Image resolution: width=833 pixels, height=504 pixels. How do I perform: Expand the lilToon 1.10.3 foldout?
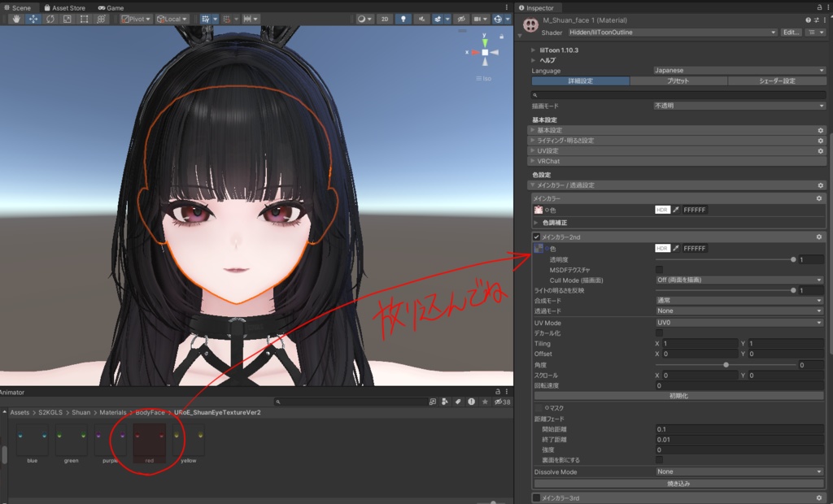tap(534, 50)
